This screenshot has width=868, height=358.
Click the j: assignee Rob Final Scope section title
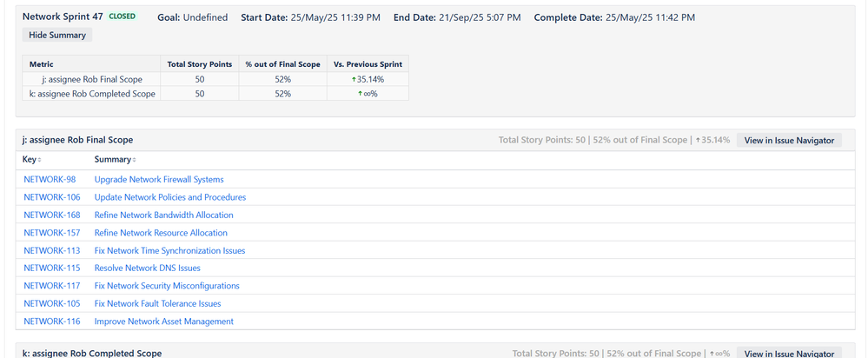point(77,140)
